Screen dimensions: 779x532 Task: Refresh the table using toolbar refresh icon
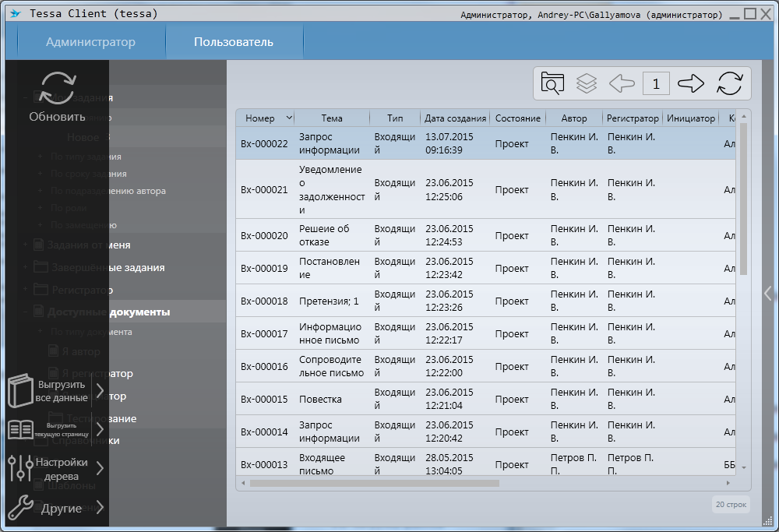tap(730, 83)
